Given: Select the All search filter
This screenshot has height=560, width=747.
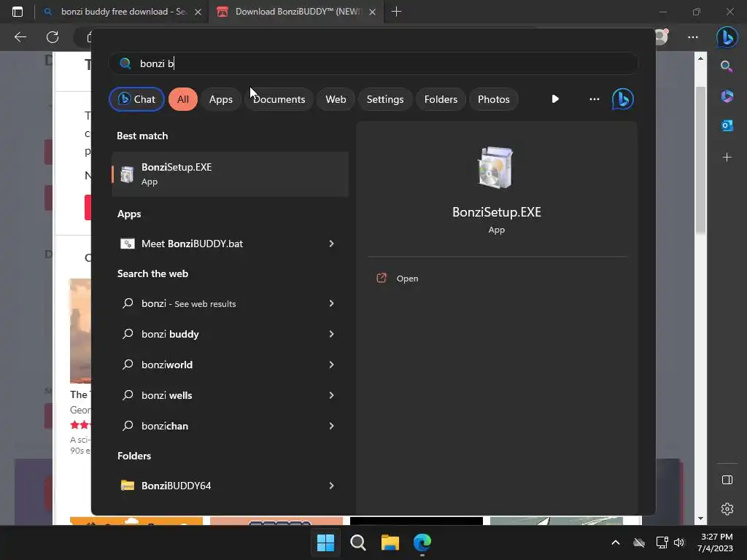Looking at the screenshot, I should pos(183,99).
